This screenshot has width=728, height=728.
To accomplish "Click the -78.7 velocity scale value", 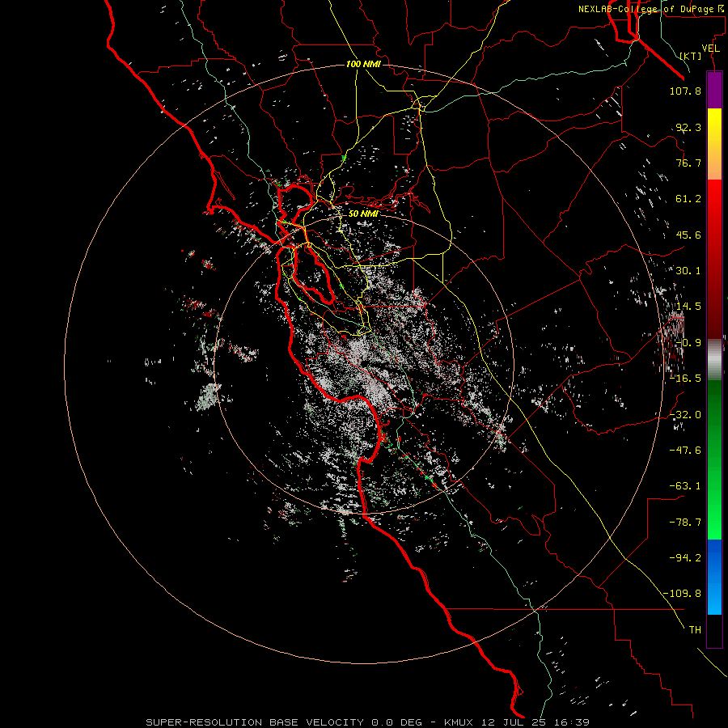I will point(685,523).
